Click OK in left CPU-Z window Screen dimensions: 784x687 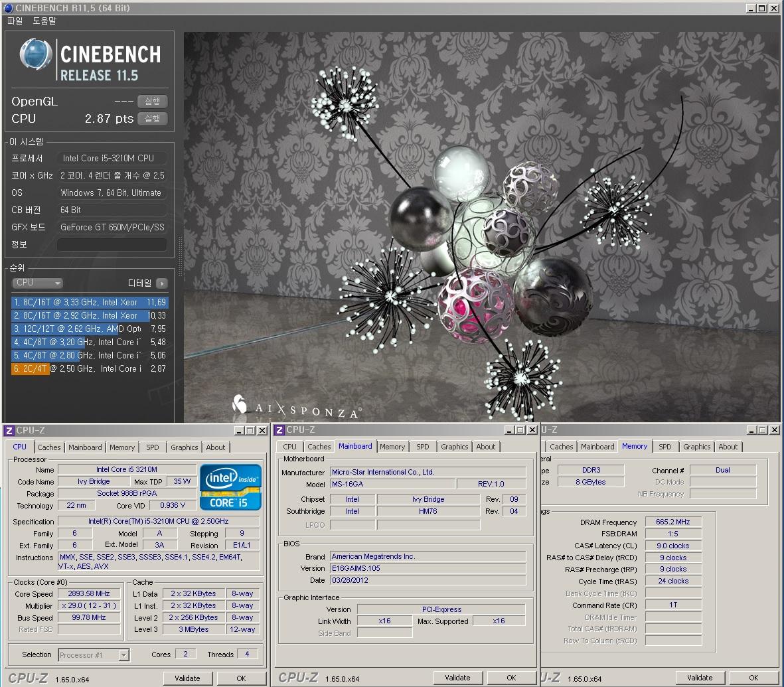[241, 678]
